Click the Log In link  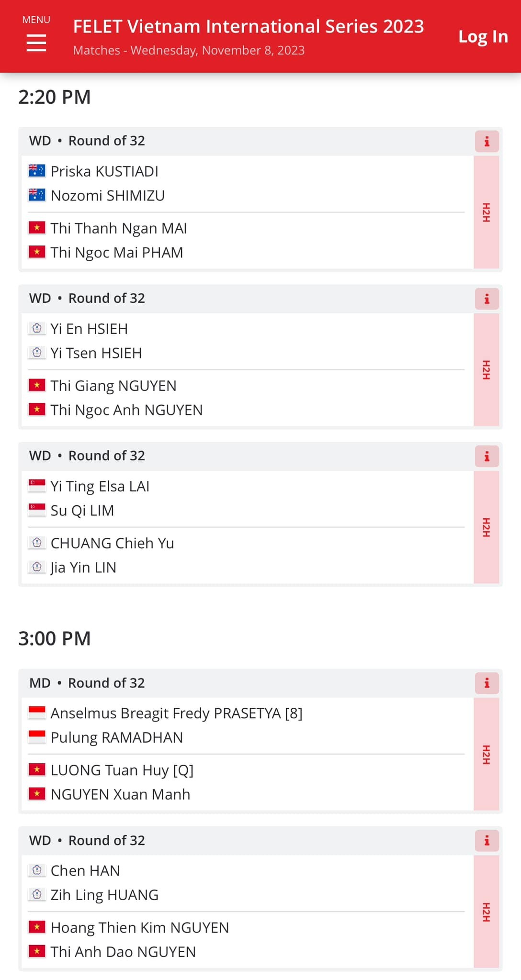pos(483,36)
